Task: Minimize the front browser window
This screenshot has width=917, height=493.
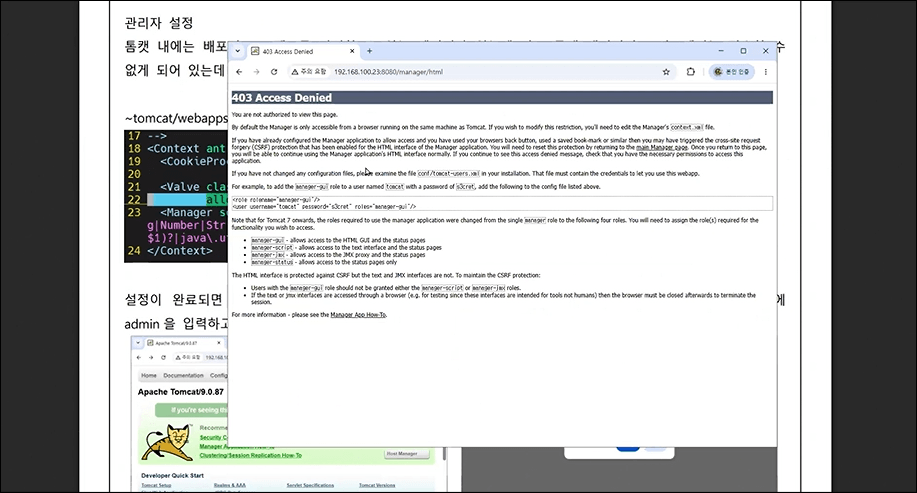Action: tap(721, 51)
